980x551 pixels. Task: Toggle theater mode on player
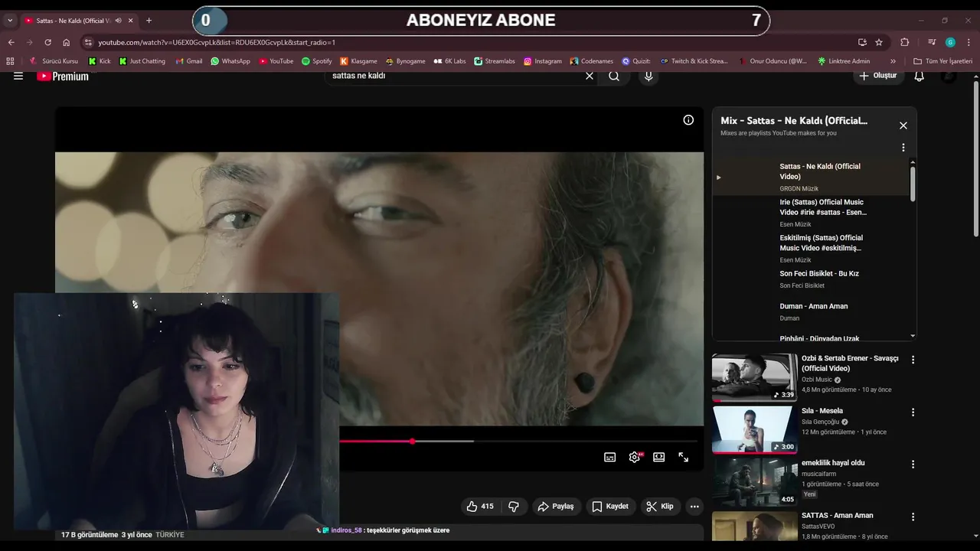(658, 458)
